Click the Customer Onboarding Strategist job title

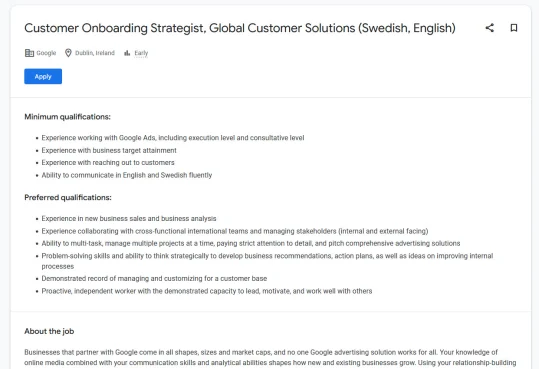(240, 28)
